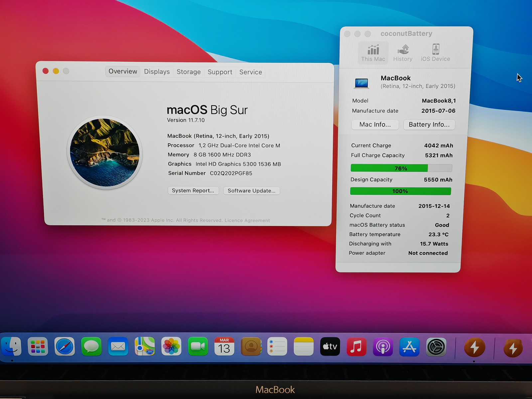The width and height of the screenshot is (532, 399).
Task: Click the Mac Info... button
Action: pyautogui.click(x=375, y=124)
